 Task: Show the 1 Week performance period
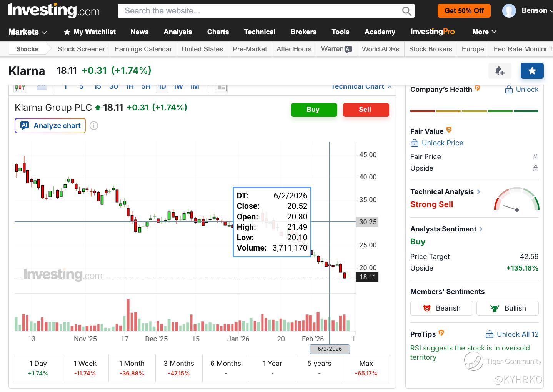pos(85,368)
